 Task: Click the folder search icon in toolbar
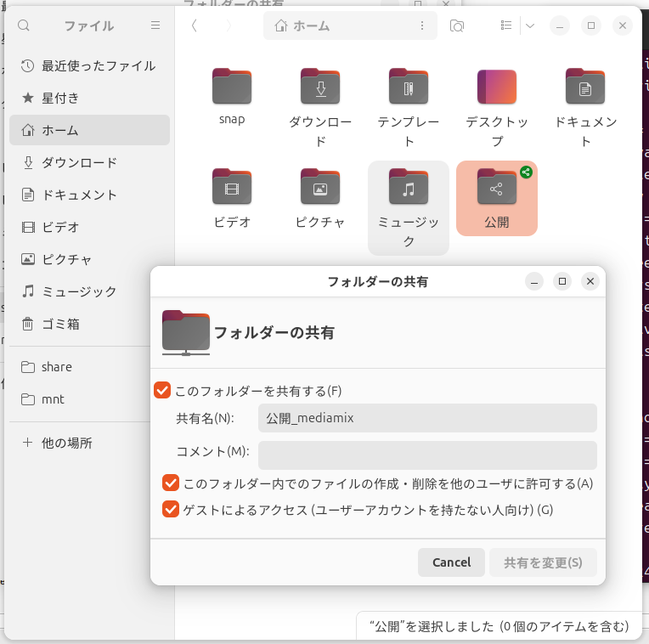click(457, 25)
